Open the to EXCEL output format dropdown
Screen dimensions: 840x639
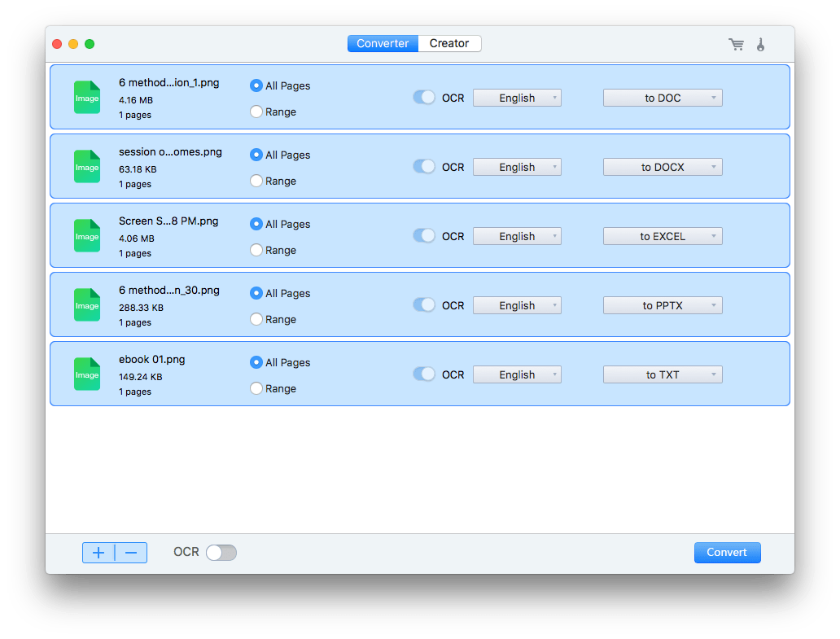(663, 235)
